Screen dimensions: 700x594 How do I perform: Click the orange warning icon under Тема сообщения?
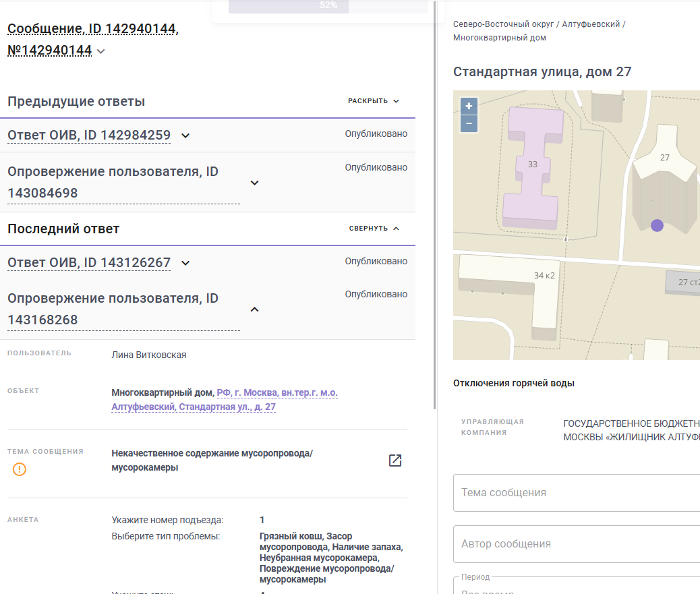[19, 469]
